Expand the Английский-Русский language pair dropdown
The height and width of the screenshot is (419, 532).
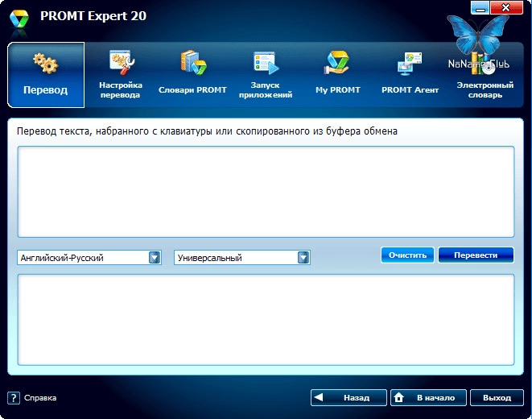click(155, 258)
